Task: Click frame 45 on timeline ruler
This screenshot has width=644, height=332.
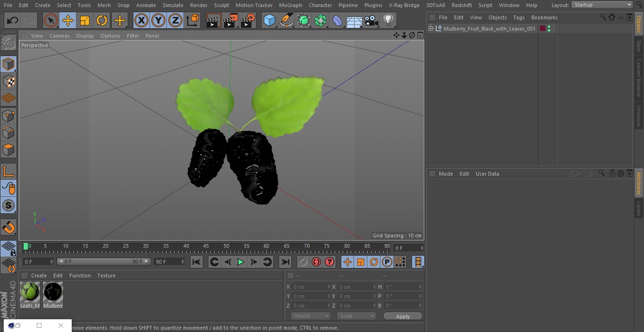Action: click(x=206, y=246)
